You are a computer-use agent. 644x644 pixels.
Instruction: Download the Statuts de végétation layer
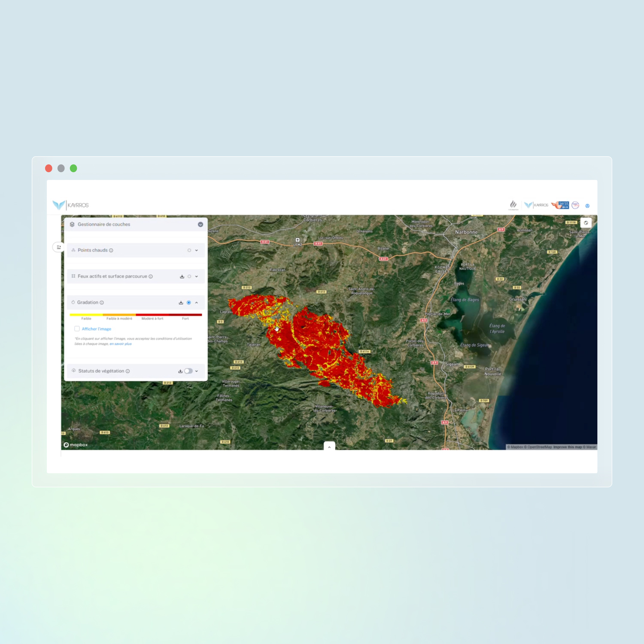(x=180, y=371)
